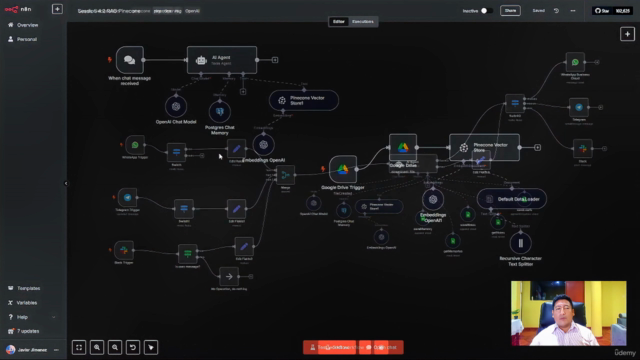This screenshot has height=360, width=640.
Task: Open the Google Drive Trigger node
Action: [343, 169]
